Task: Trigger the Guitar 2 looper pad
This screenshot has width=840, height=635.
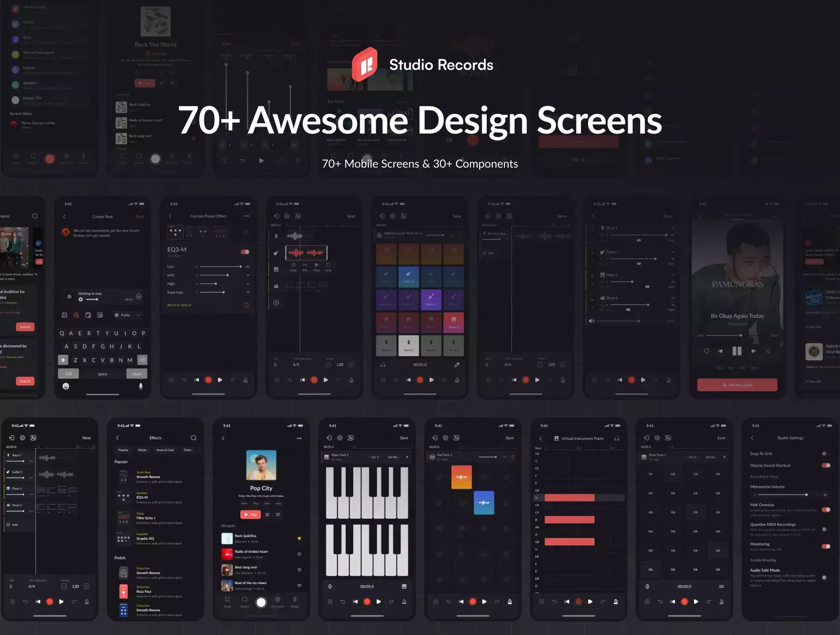Action: [x=408, y=276]
